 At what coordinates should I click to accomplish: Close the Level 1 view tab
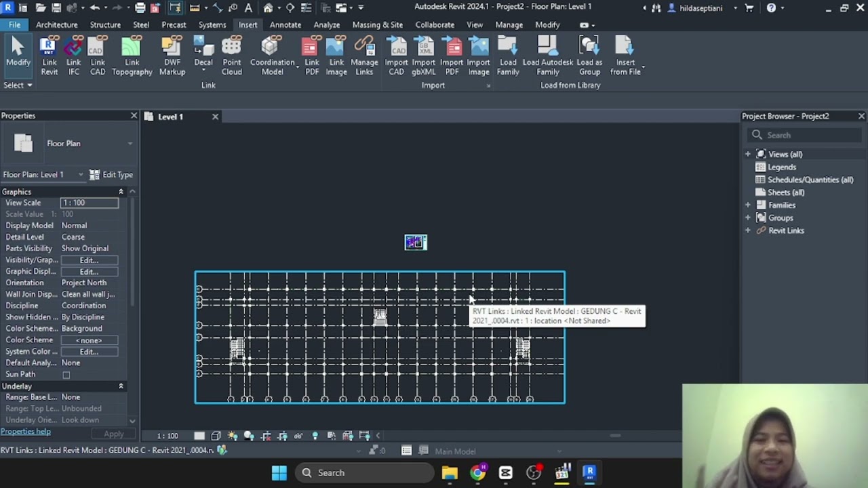[x=215, y=117]
